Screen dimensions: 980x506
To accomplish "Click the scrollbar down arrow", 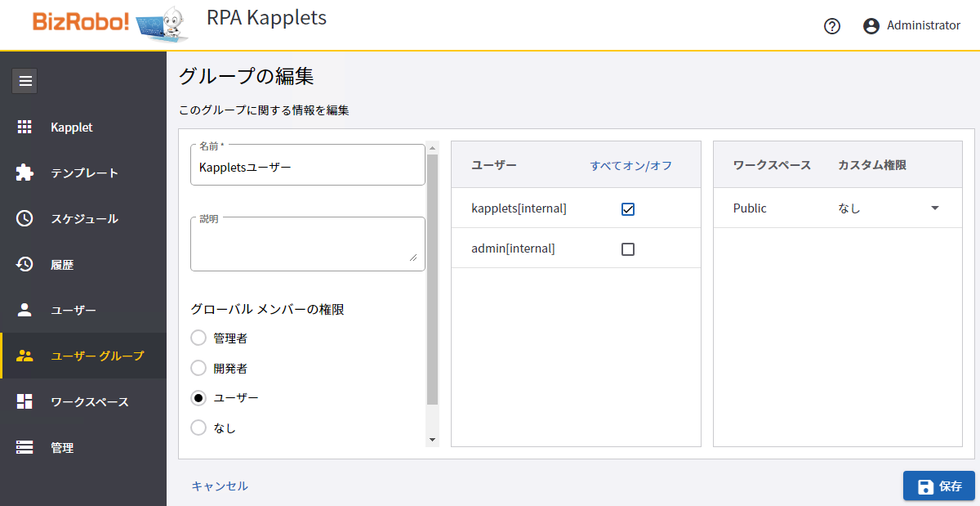I will (433, 441).
